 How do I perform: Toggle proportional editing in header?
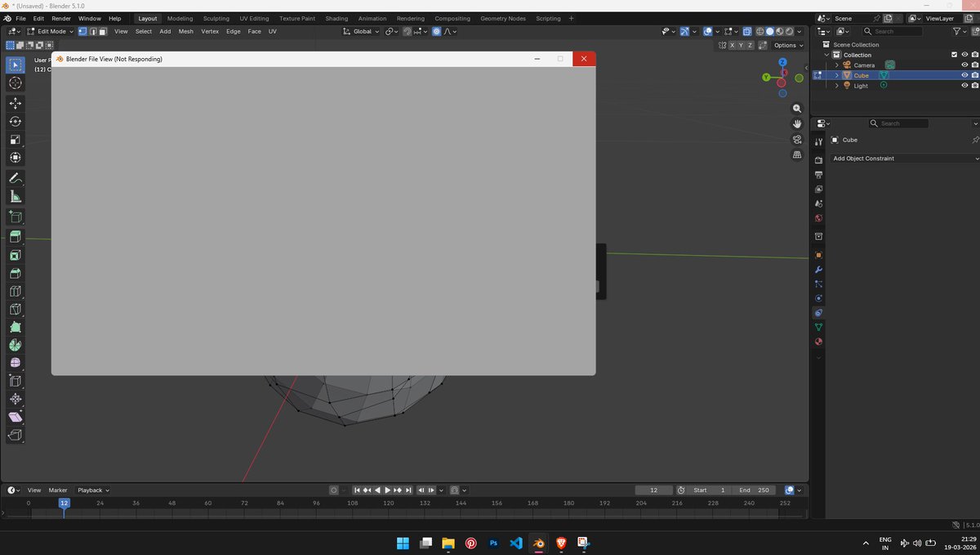tap(436, 31)
